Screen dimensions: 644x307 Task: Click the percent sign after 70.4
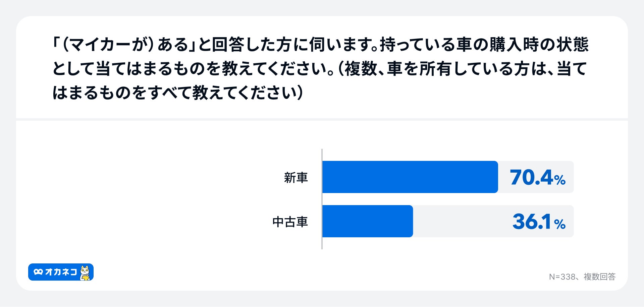(560, 180)
